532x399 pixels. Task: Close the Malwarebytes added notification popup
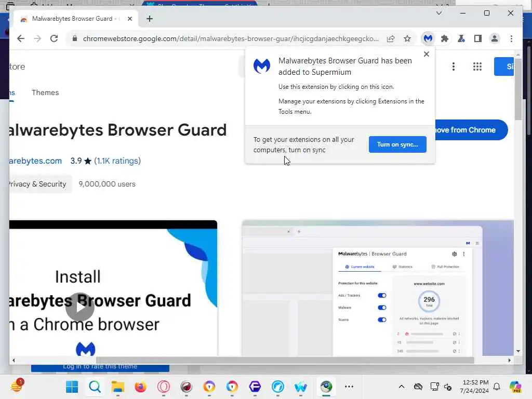(x=427, y=54)
